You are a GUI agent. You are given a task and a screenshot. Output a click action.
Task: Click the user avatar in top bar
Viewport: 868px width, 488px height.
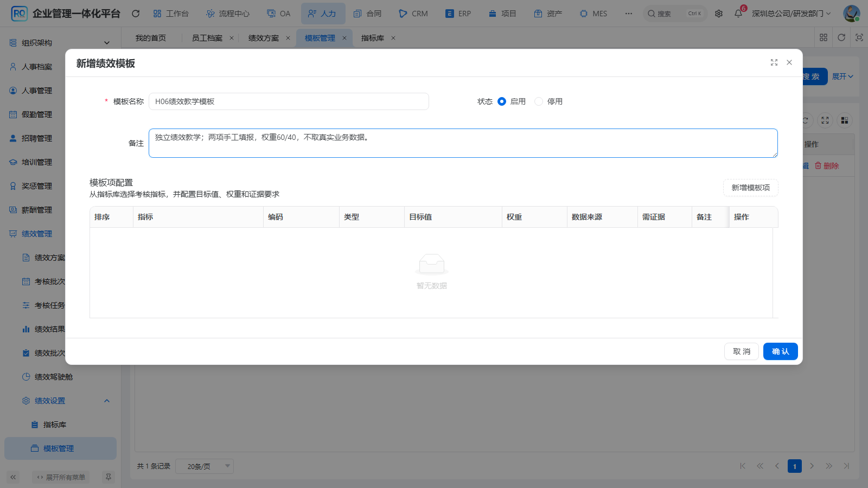tap(851, 14)
